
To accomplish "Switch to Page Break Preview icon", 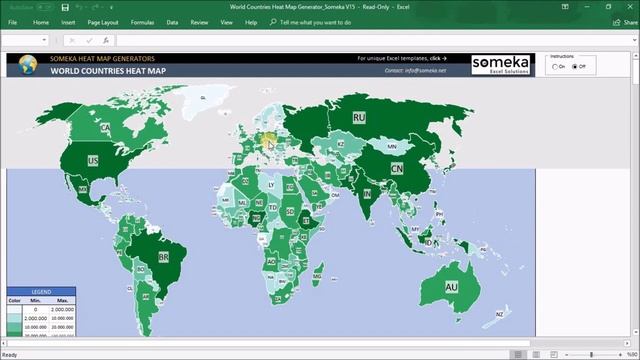I will pyautogui.click(x=554, y=354).
